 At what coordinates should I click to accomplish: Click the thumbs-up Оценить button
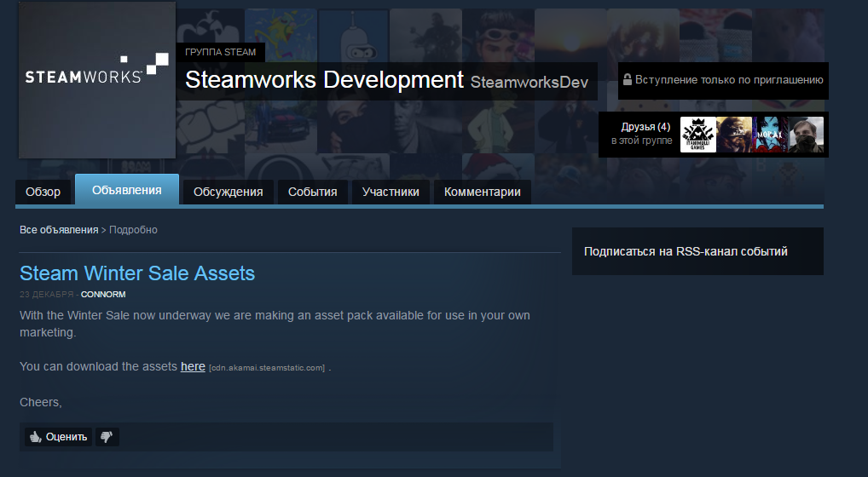pyautogui.click(x=59, y=437)
